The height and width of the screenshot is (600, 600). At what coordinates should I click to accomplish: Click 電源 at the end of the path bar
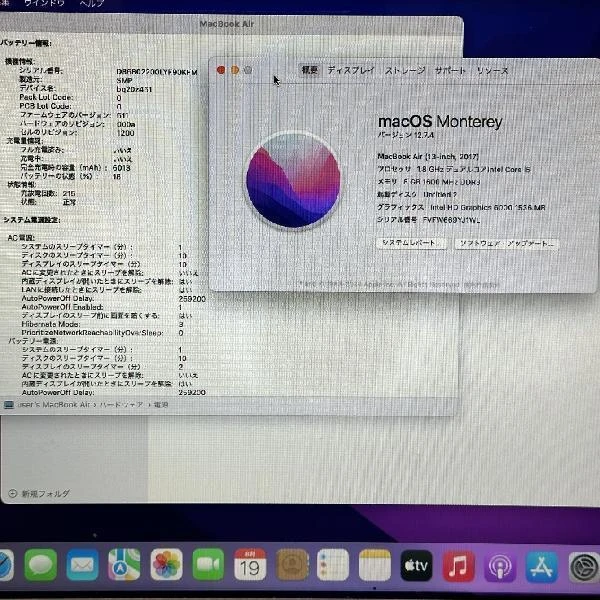point(161,404)
